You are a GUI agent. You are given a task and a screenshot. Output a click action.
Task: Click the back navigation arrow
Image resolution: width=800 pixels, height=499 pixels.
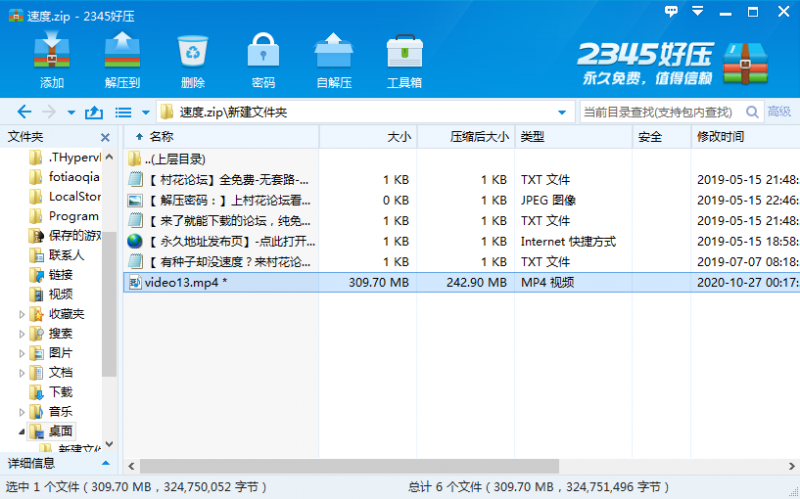point(24,112)
